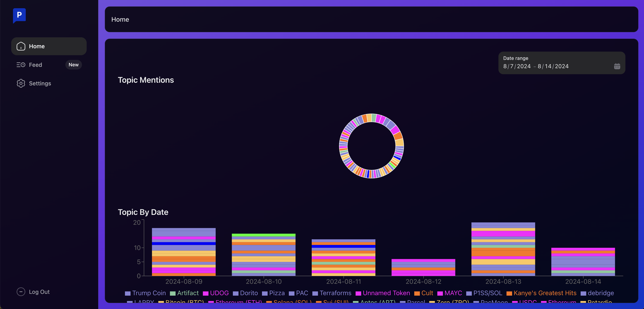Click the blue P logo icon

(19, 15)
